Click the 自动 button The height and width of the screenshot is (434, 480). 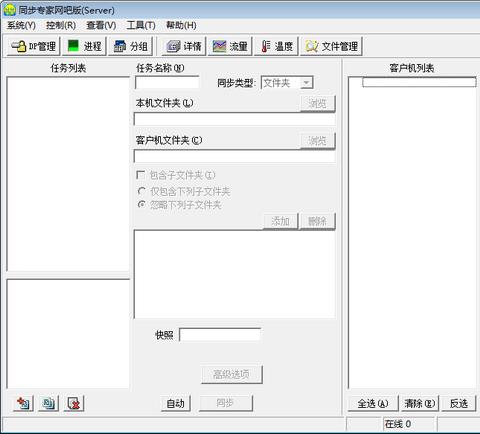(x=176, y=403)
